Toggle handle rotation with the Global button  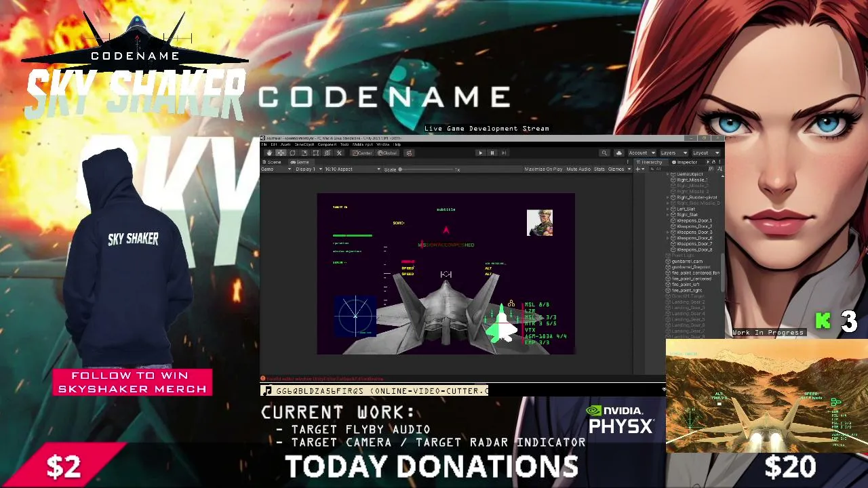(x=387, y=152)
